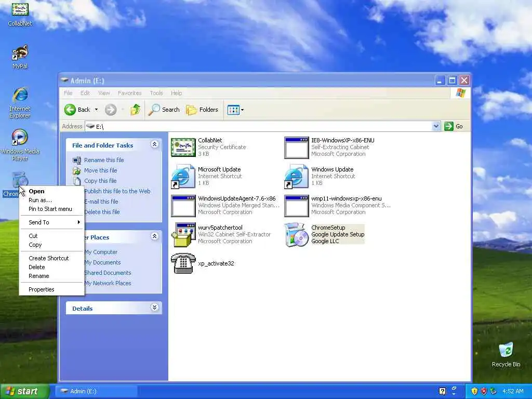This screenshot has height=399, width=532.
Task: Open the CollabNet security certificate file
Action: click(183, 147)
